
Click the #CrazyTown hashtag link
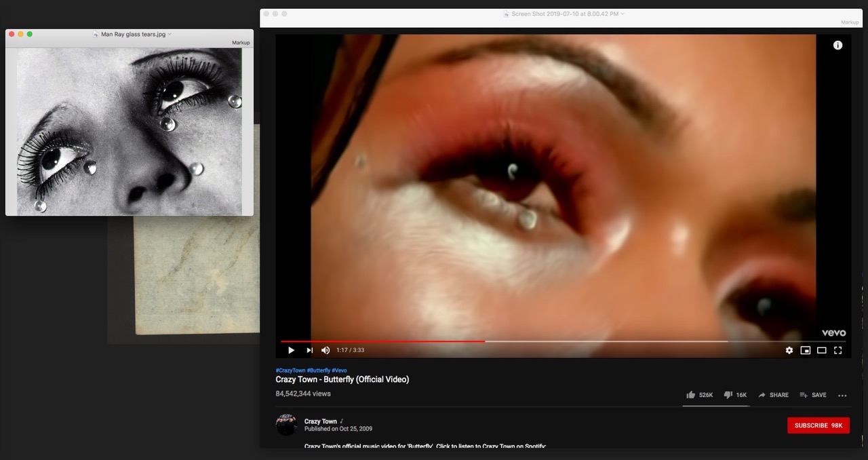pos(290,370)
